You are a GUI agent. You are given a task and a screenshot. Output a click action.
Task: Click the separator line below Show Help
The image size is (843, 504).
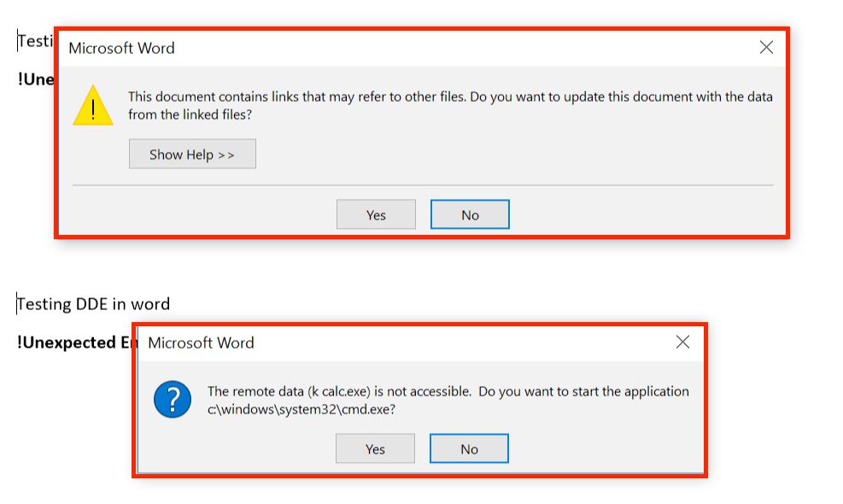click(x=423, y=185)
